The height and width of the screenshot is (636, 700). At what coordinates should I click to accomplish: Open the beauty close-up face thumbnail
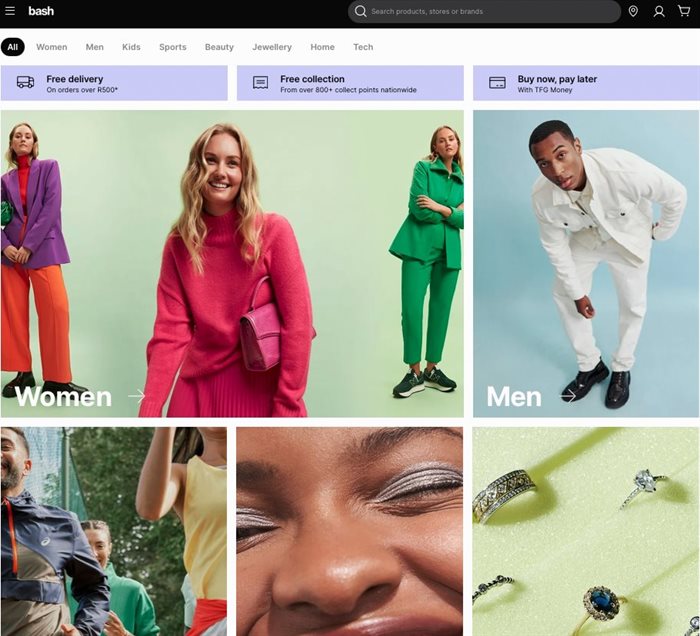point(350,531)
